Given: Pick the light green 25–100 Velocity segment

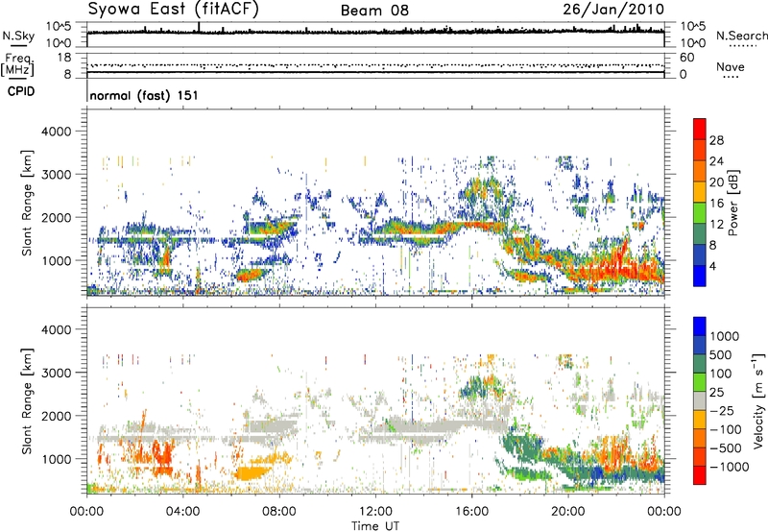Looking at the screenshot, I should 700,382.
